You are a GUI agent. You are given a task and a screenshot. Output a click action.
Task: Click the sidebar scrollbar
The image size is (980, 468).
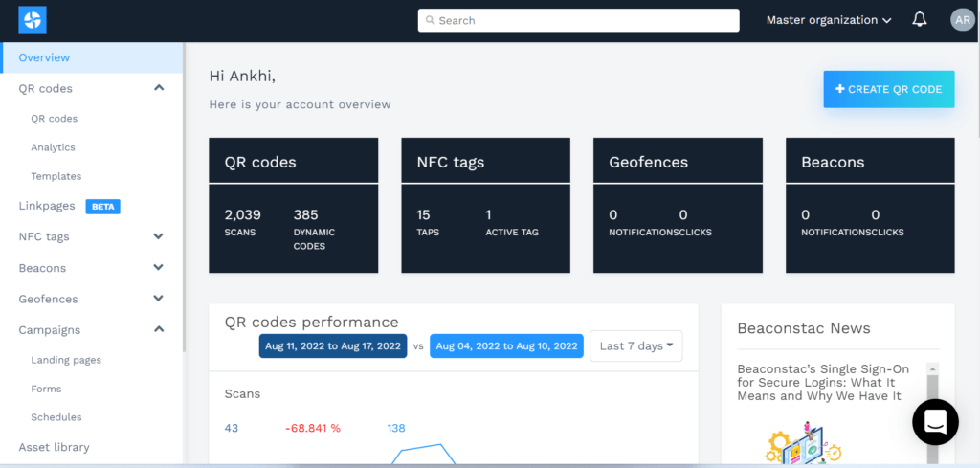click(184, 197)
